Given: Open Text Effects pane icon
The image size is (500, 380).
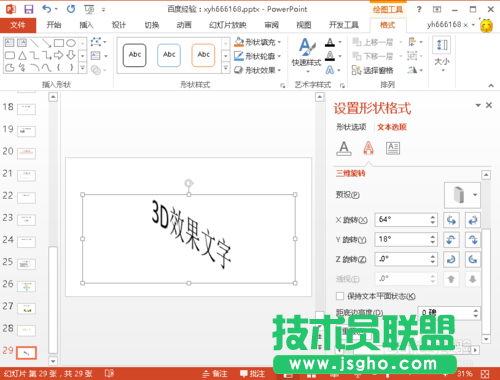Looking at the screenshot, I should point(368,148).
